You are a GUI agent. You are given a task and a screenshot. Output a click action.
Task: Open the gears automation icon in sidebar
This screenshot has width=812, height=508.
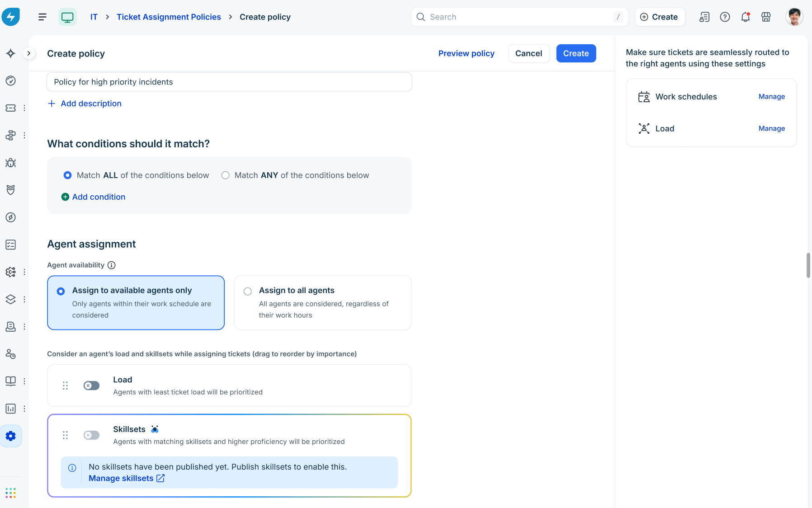click(11, 272)
